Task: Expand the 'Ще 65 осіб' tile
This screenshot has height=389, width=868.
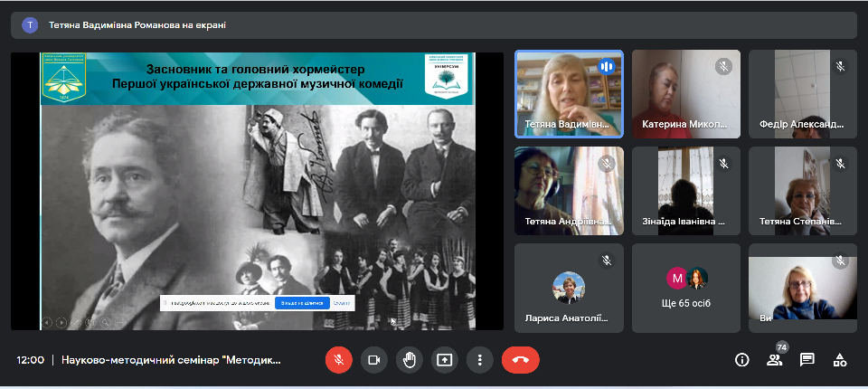Action: (x=685, y=287)
